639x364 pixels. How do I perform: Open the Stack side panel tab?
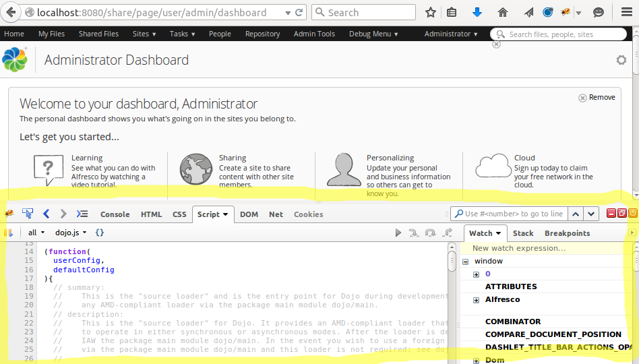pos(523,233)
